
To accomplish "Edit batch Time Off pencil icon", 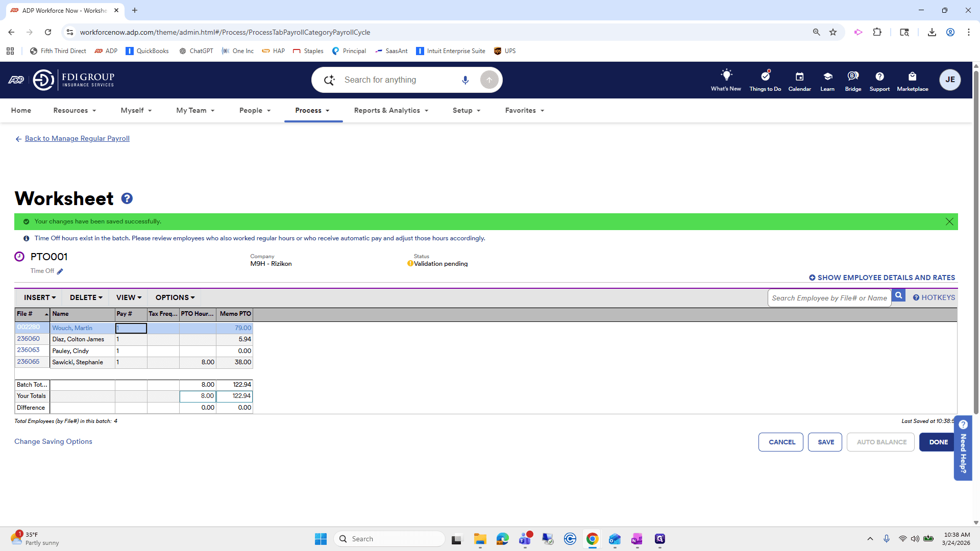I will (x=60, y=271).
